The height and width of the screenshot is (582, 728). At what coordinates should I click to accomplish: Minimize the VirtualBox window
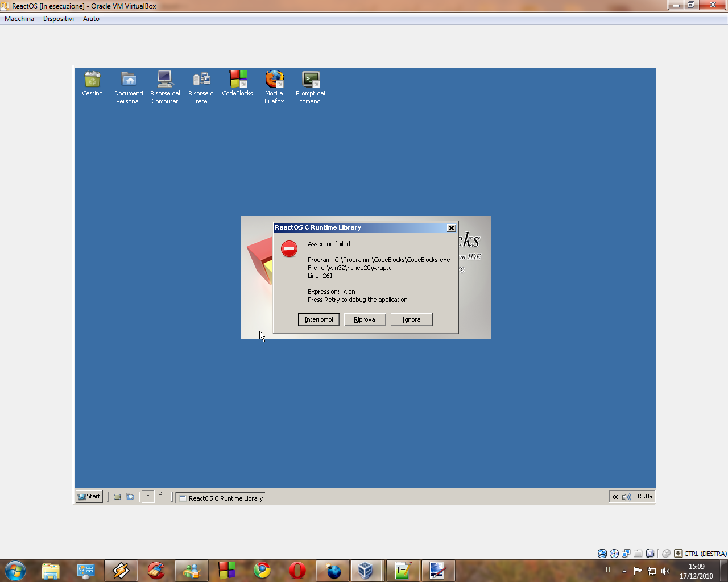pyautogui.click(x=676, y=5)
